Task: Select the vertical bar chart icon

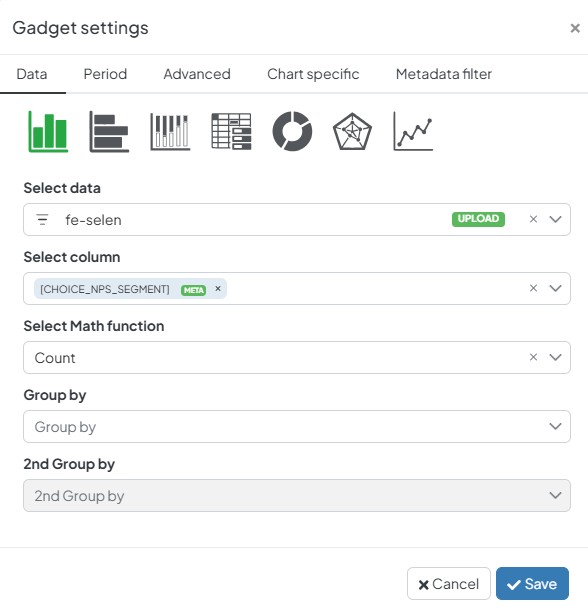Action: pos(48,131)
